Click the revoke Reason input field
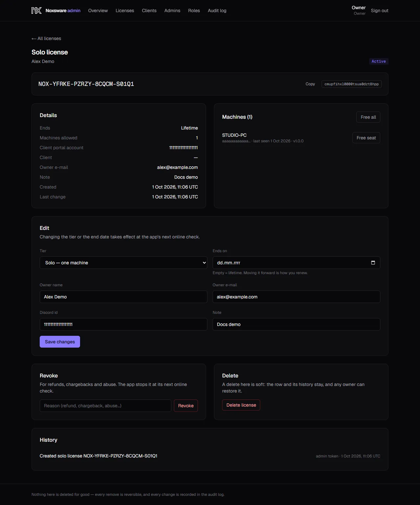The height and width of the screenshot is (505, 420). click(x=105, y=406)
